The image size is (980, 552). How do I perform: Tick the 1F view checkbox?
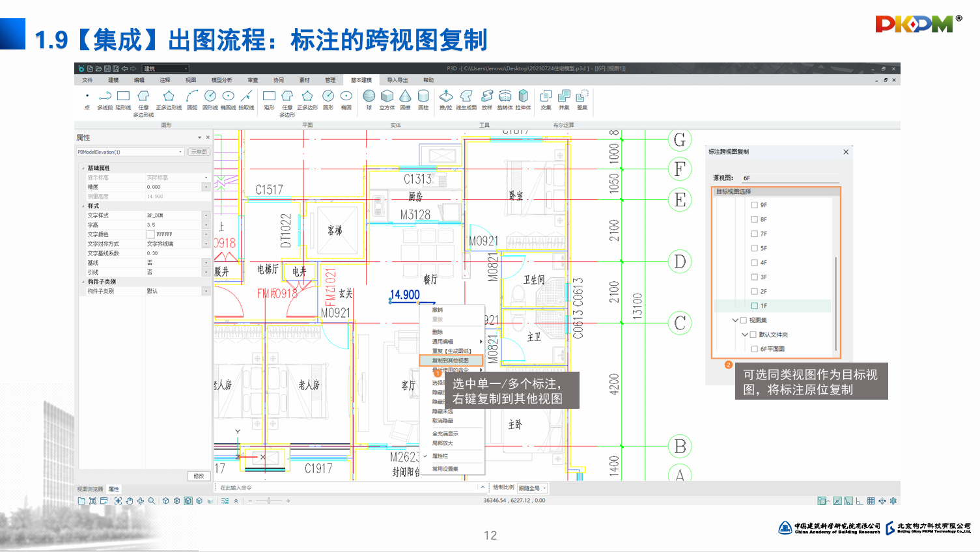[755, 306]
